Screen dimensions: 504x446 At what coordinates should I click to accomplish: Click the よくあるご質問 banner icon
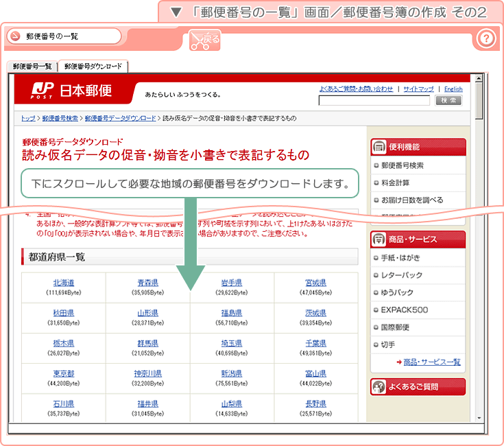coord(379,386)
